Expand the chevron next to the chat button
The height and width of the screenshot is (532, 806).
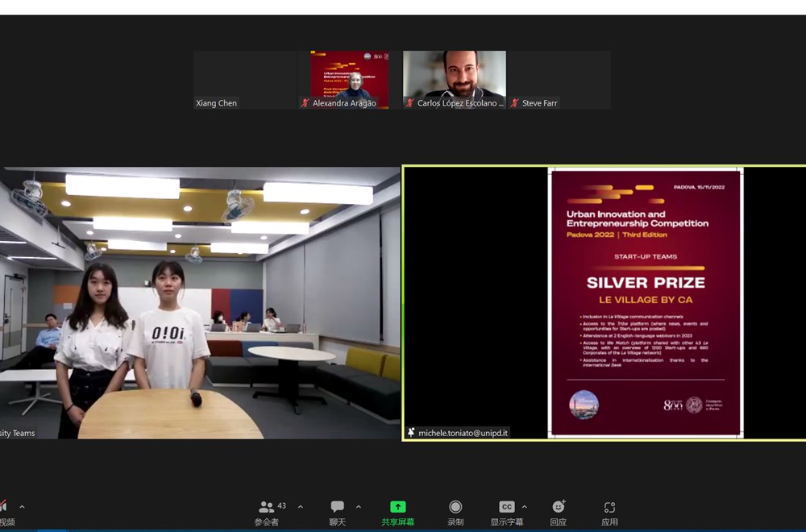coord(359,507)
